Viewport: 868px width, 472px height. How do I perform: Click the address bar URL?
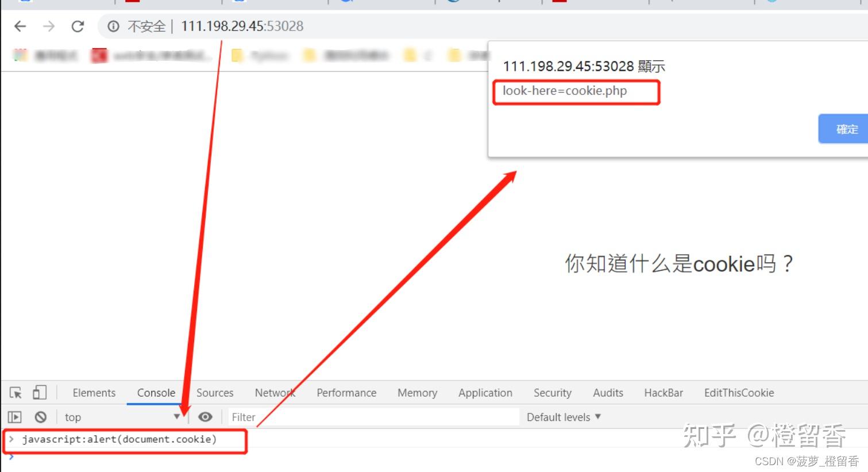[241, 26]
